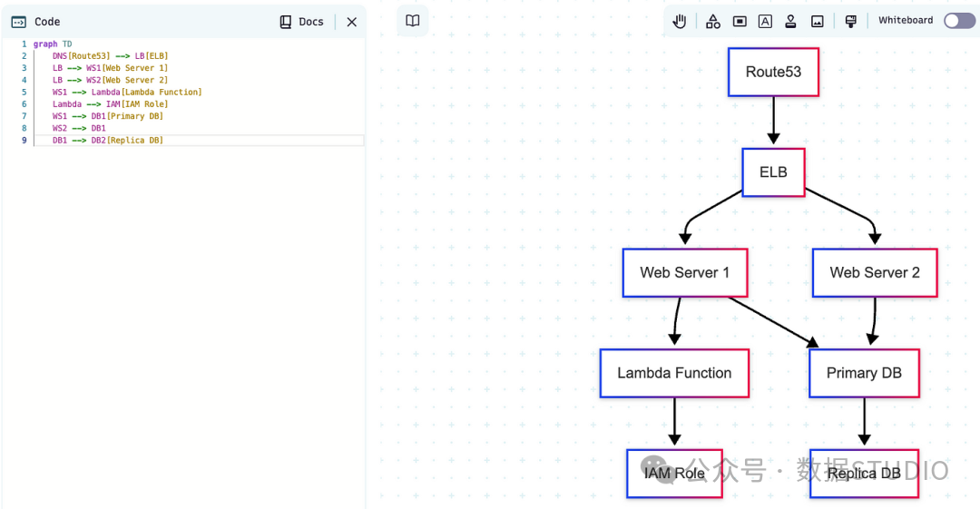Image resolution: width=980 pixels, height=509 pixels.
Task: Click the Code panel header icon
Action: tap(19, 22)
